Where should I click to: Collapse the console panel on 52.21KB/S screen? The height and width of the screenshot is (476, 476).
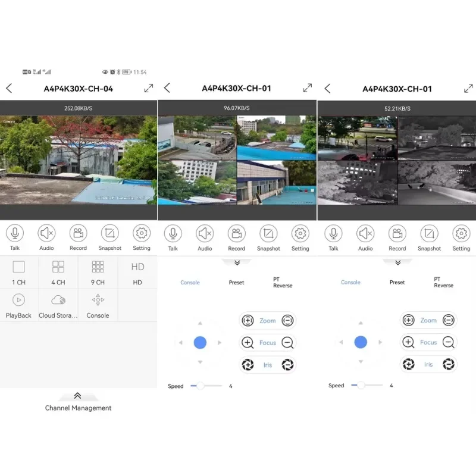397,262
